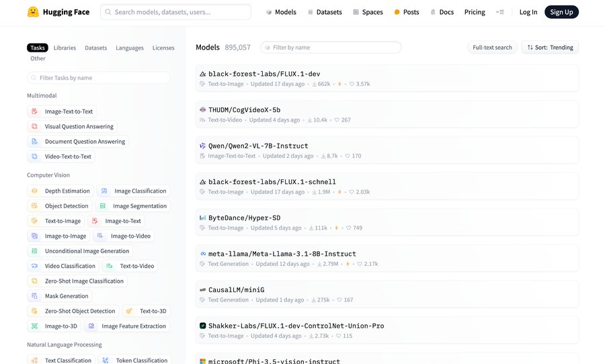The width and height of the screenshot is (605, 364).
Task: Filter by Image-Text-to-Text task icon
Action: (34, 111)
